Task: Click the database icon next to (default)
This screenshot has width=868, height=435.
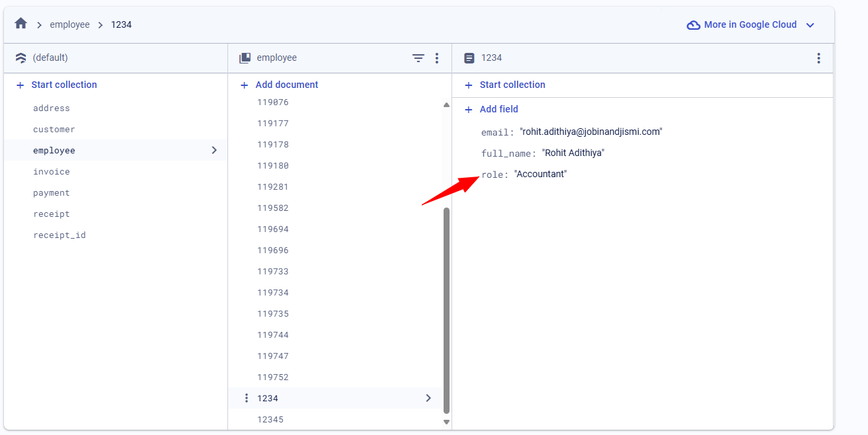Action: [20, 58]
